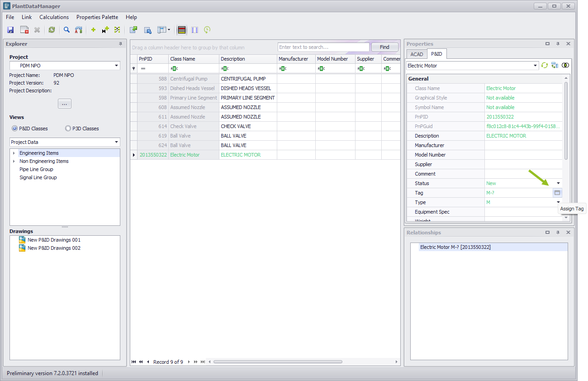The width and height of the screenshot is (588, 381).
Task: Open New P&ID Drawings 002 drawing
Action: (x=54, y=248)
